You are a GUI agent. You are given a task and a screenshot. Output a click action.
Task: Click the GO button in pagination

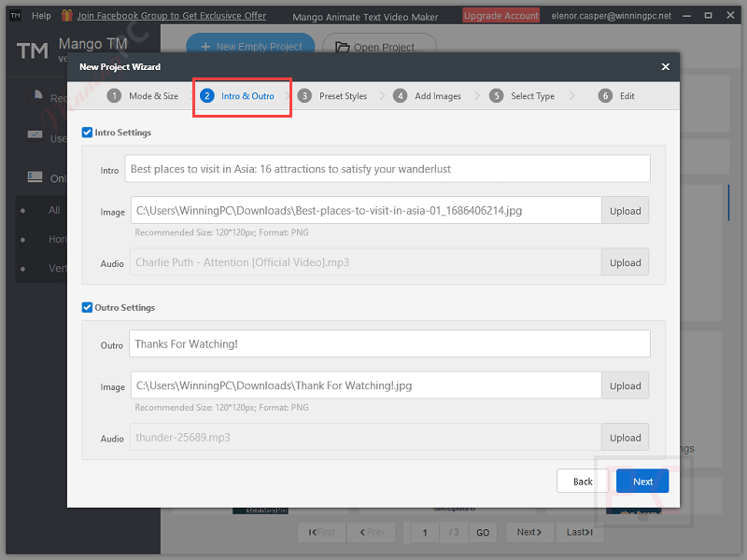click(x=483, y=532)
